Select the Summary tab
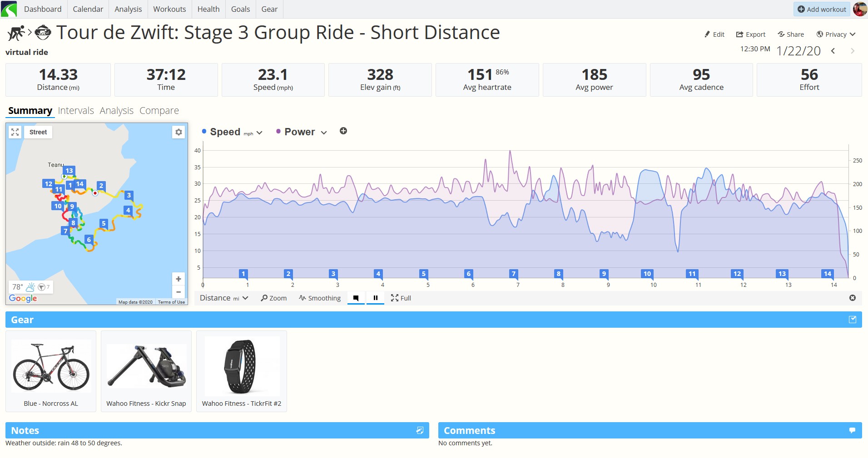Viewport: 868px width, 458px height. pyautogui.click(x=30, y=111)
